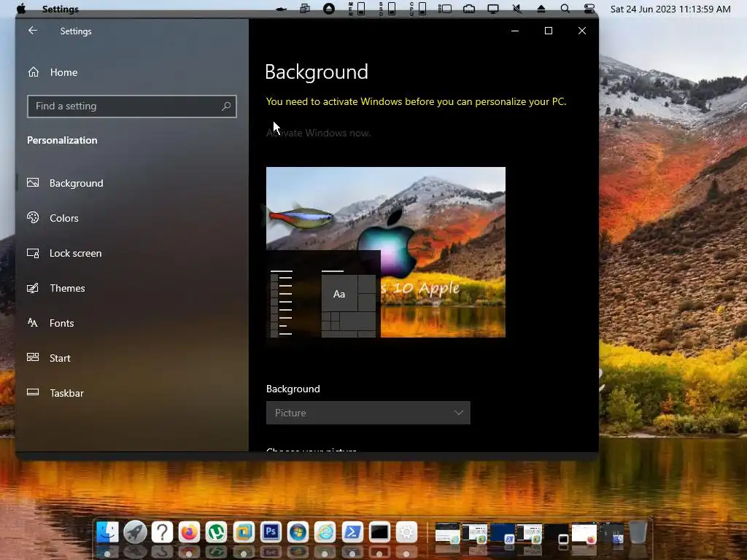
Task: Click the date and time in menu bar
Action: click(x=670, y=9)
